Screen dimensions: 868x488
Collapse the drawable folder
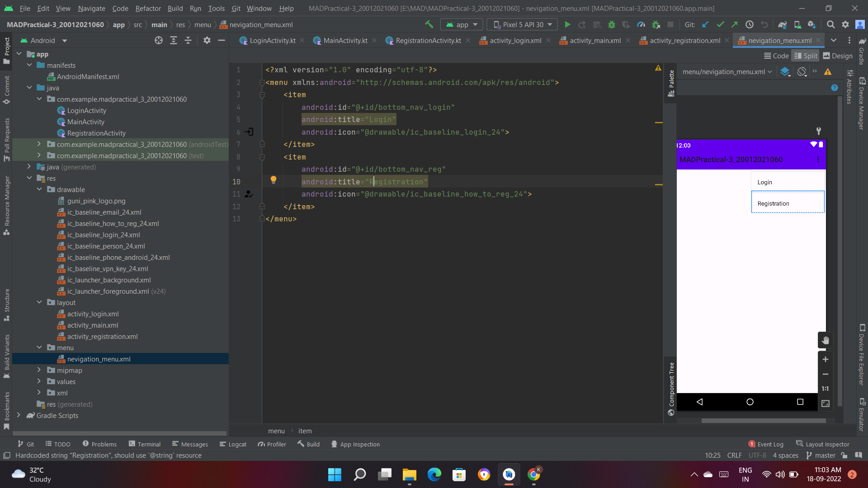[x=39, y=189]
